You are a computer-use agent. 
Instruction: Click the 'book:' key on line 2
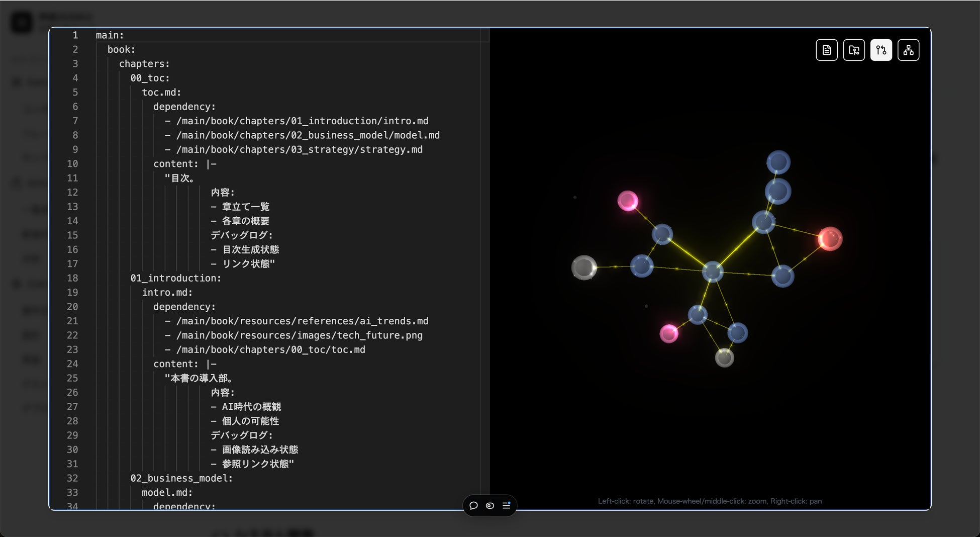[x=121, y=49]
